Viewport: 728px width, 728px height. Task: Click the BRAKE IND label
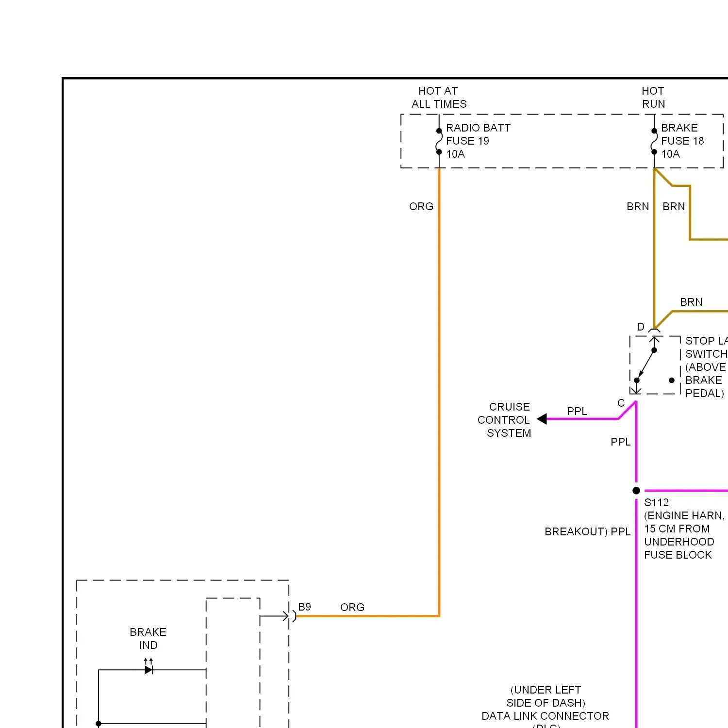[x=148, y=638]
